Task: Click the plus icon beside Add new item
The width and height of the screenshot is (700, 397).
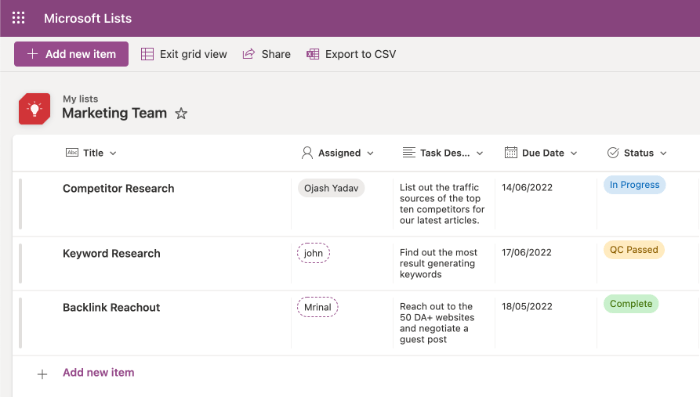Action: (x=42, y=374)
